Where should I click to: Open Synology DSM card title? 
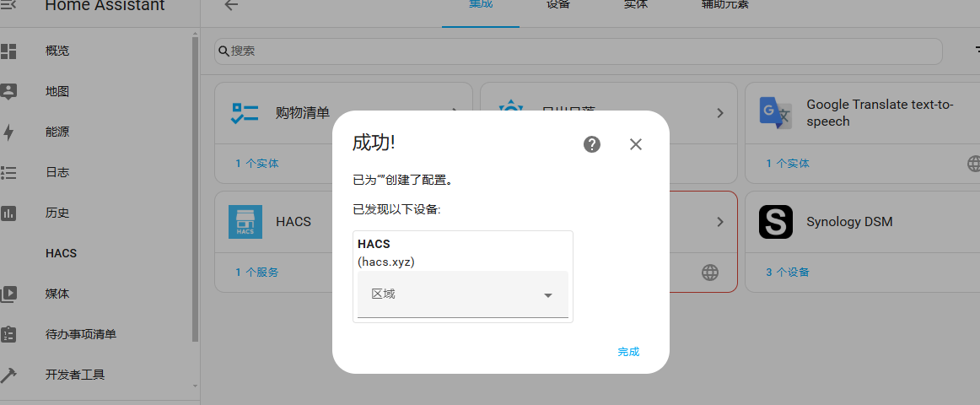(x=849, y=222)
